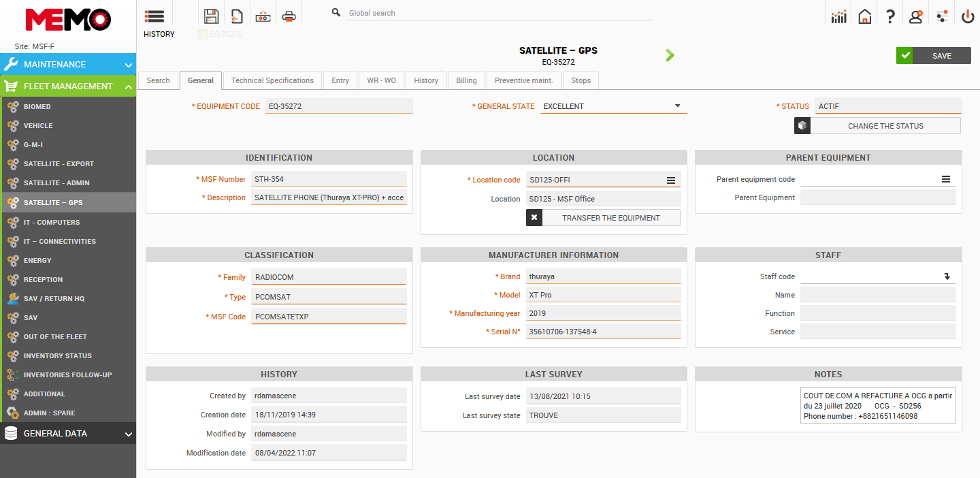This screenshot has width=980, height=478.
Task: Open help question mark icon
Action: pos(890,16)
